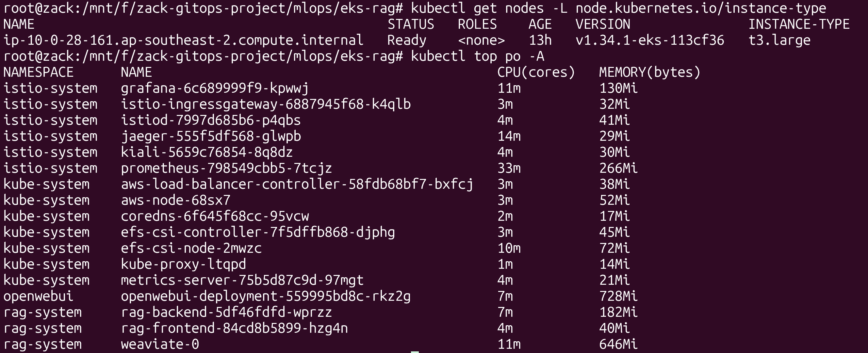
Task: Click the kubectl top po -A command
Action: 477,56
